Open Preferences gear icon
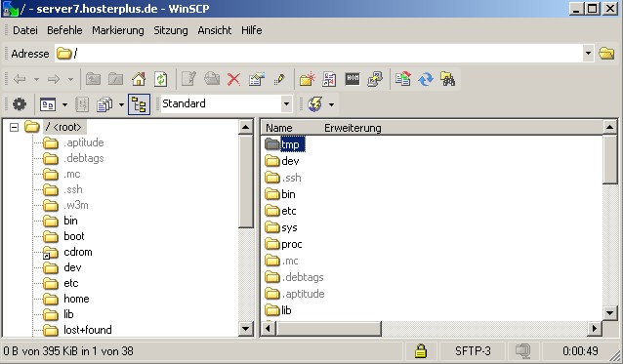This screenshot has height=364, width=623. pyautogui.click(x=20, y=104)
